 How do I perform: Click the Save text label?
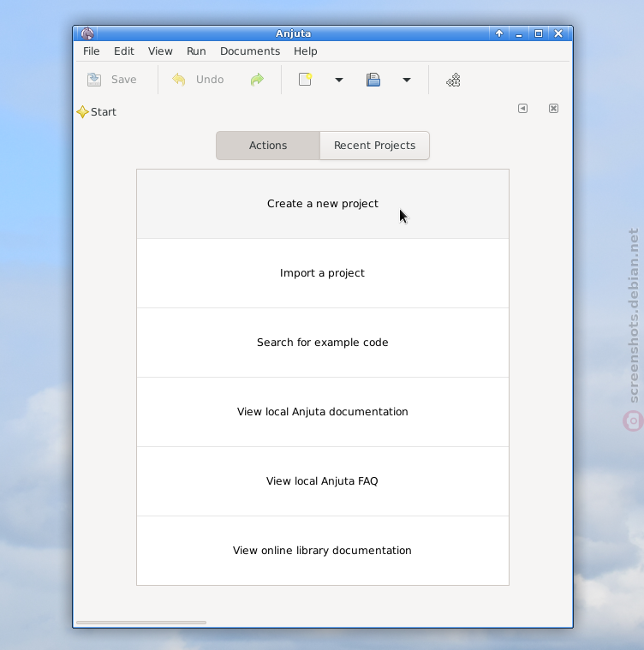tap(123, 79)
